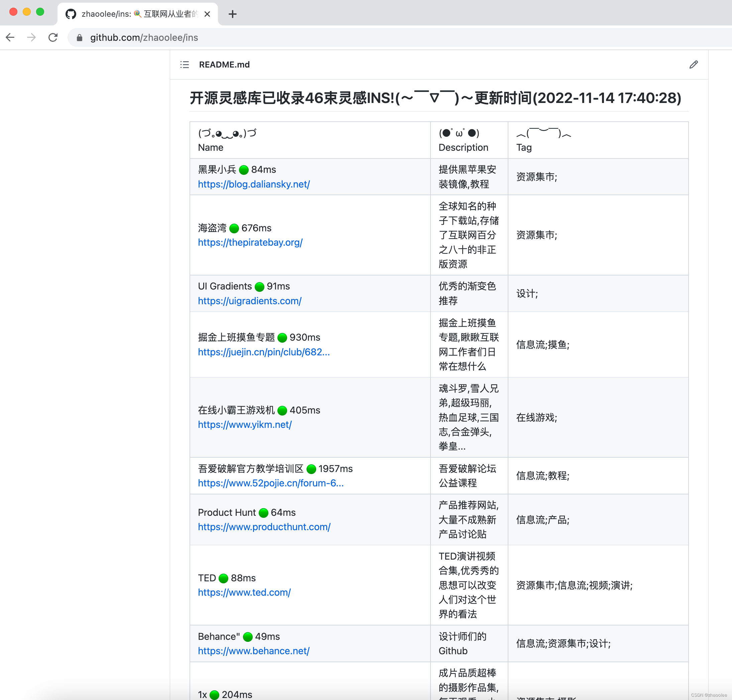This screenshot has width=732, height=700.
Task: Open a new tab with plus icon
Action: pos(232,14)
